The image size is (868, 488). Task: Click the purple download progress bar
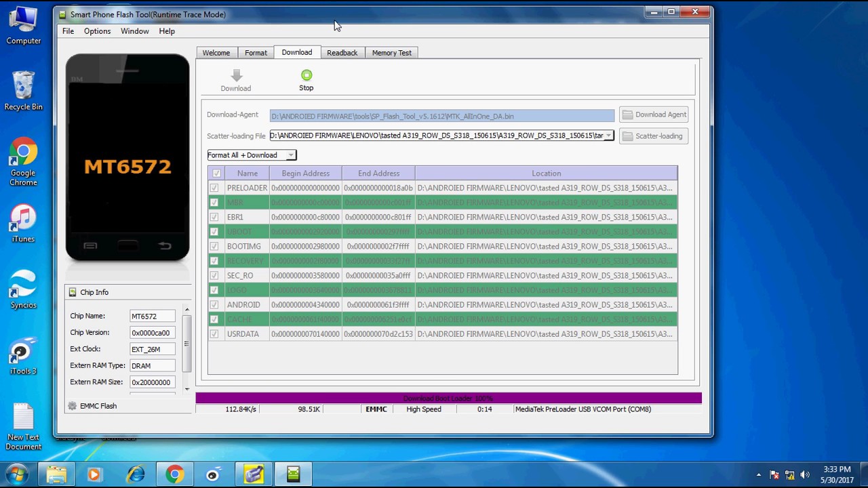coord(448,399)
